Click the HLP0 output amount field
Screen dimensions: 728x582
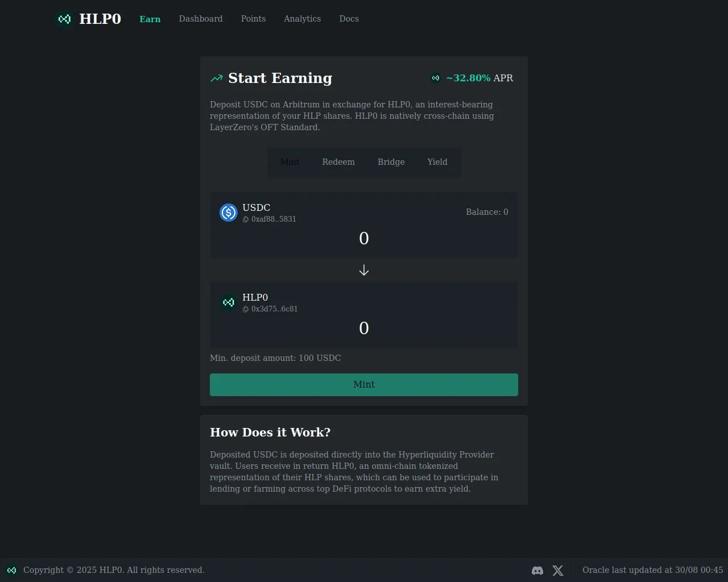click(x=364, y=328)
